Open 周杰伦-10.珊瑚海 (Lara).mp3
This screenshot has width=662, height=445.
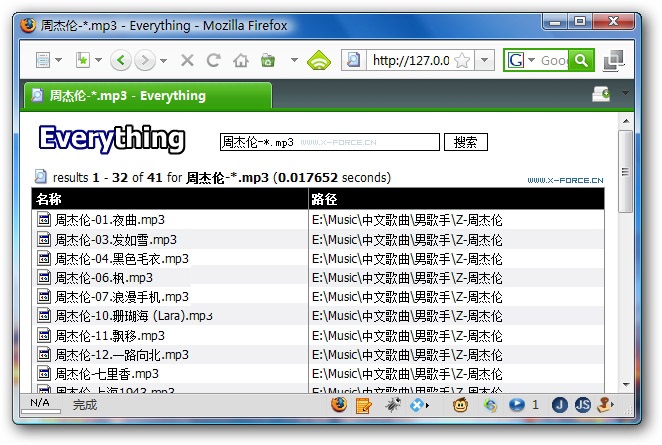(134, 316)
